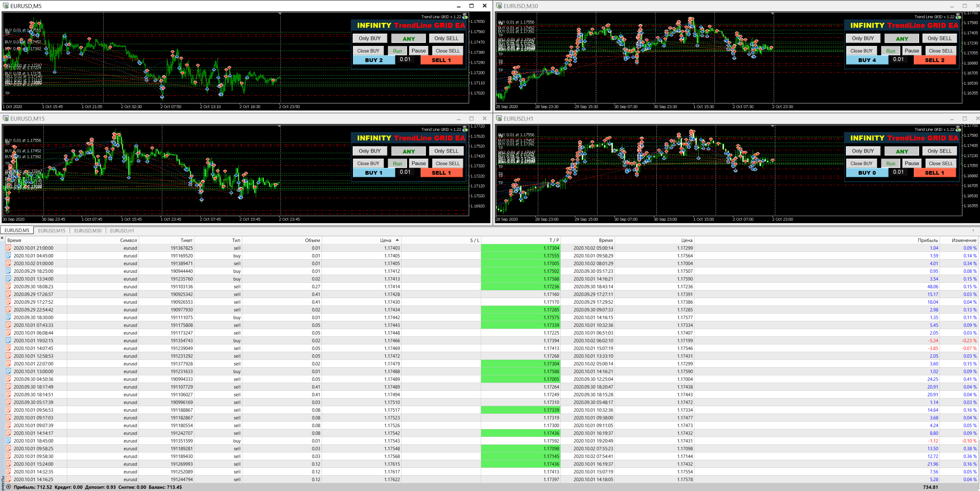
Task: Click the EURUSD,H1 chart window icon
Action: pyautogui.click(x=499, y=118)
